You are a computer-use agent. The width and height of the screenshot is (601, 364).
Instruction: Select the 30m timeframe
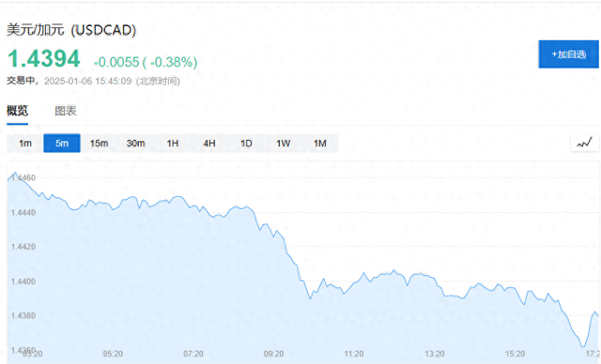135,144
